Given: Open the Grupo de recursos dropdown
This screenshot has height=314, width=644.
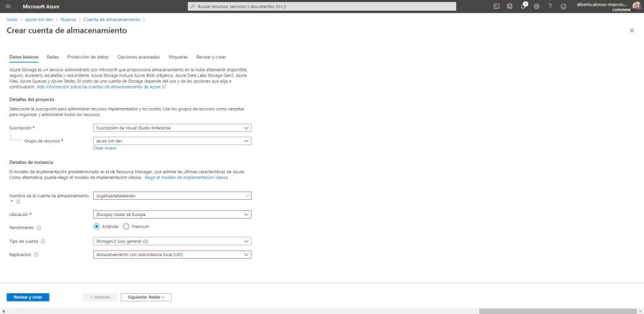Looking at the screenshot, I should click(x=172, y=141).
